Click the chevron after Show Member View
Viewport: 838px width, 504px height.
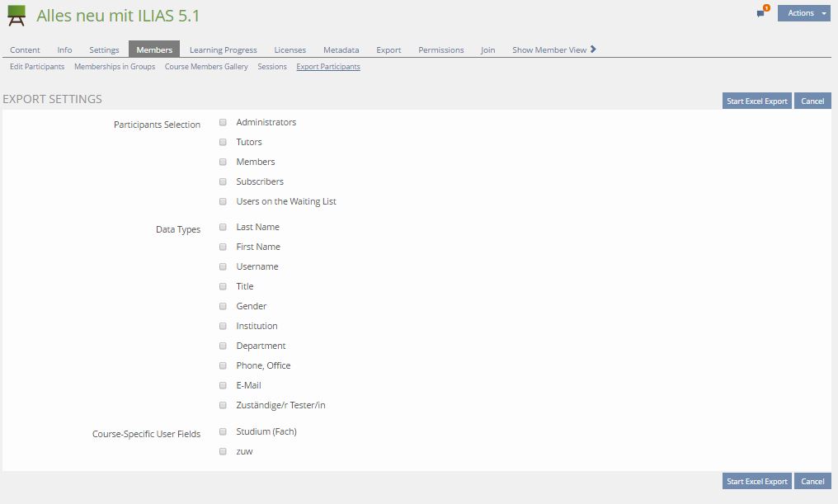(593, 49)
